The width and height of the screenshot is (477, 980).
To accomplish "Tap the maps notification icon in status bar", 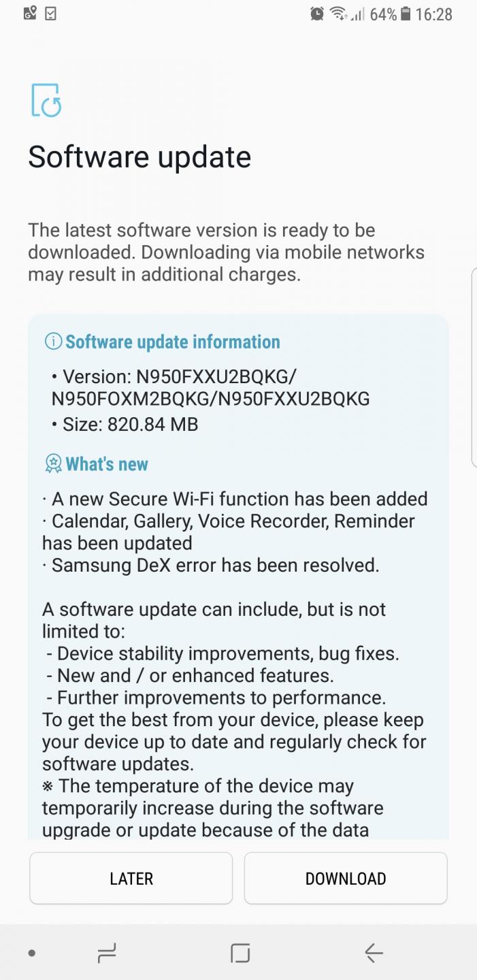I will coord(30,13).
